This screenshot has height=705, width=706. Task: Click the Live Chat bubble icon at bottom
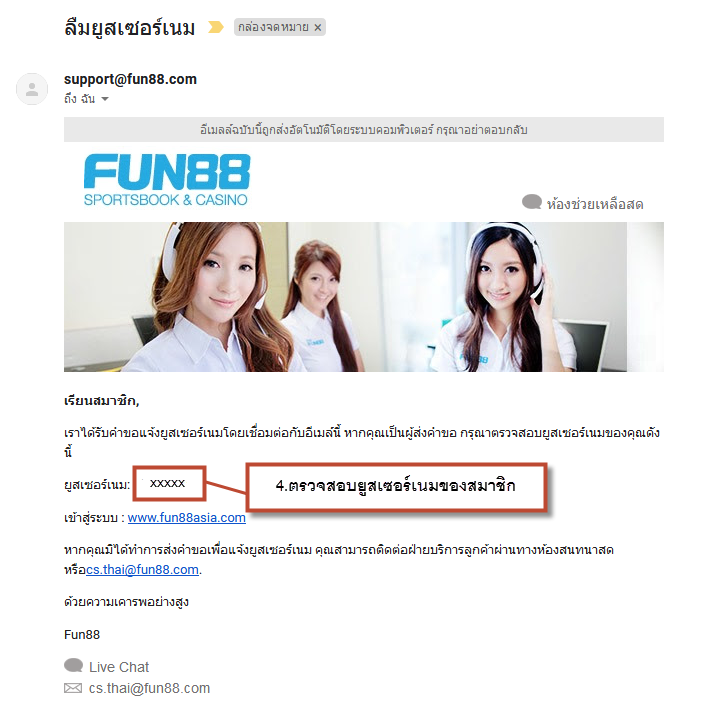point(73,666)
